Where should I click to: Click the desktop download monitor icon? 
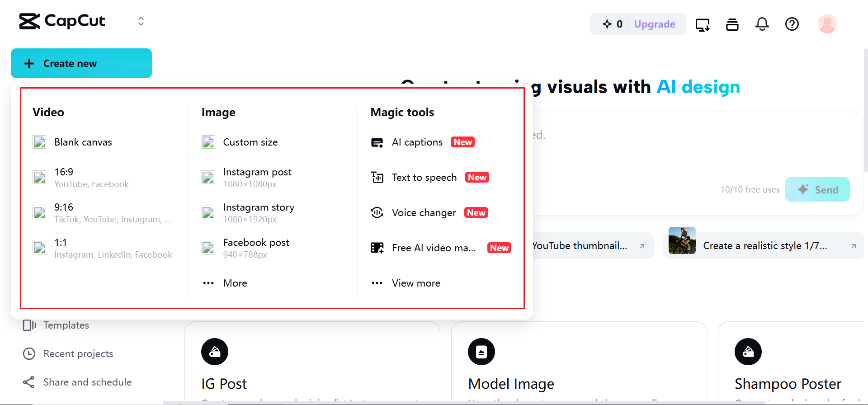[702, 24]
